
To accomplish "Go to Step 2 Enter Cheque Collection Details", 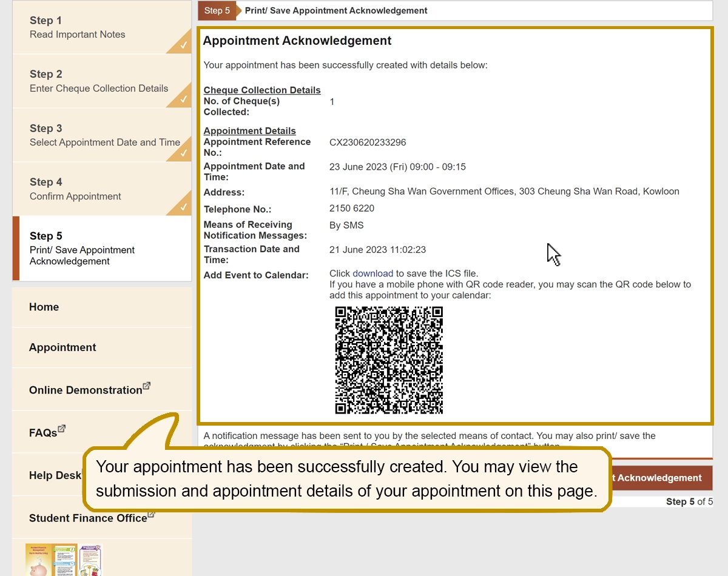I will 102,81.
